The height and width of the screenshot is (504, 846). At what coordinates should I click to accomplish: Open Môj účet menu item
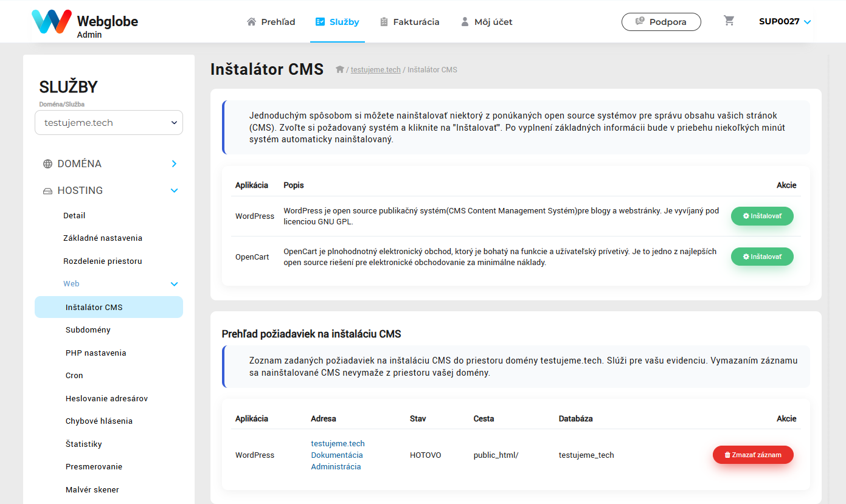[x=487, y=22]
